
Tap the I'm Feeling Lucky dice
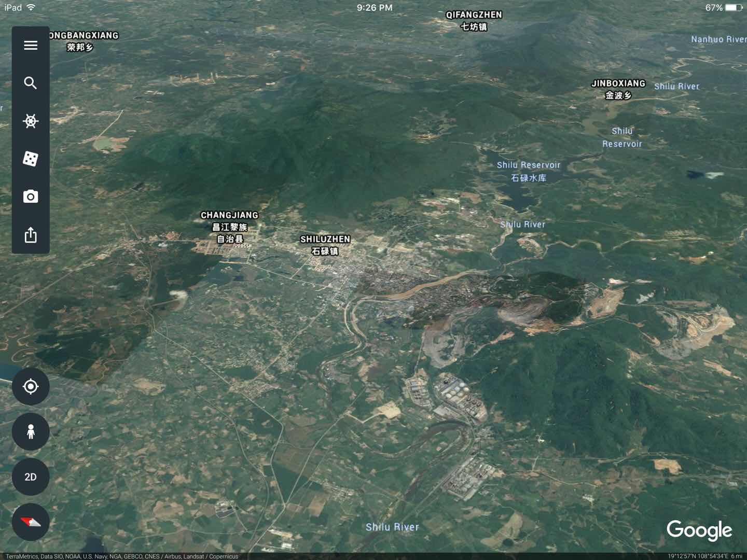point(31,159)
